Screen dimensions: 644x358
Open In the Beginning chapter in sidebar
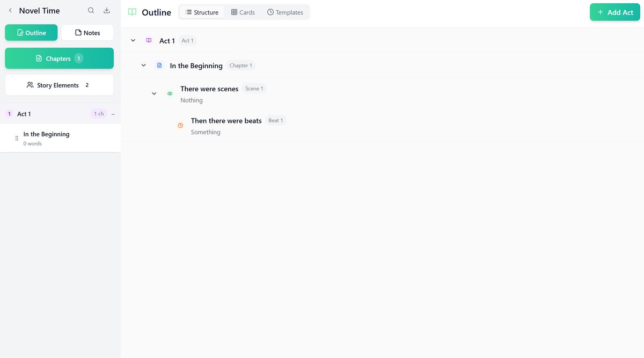click(60, 138)
